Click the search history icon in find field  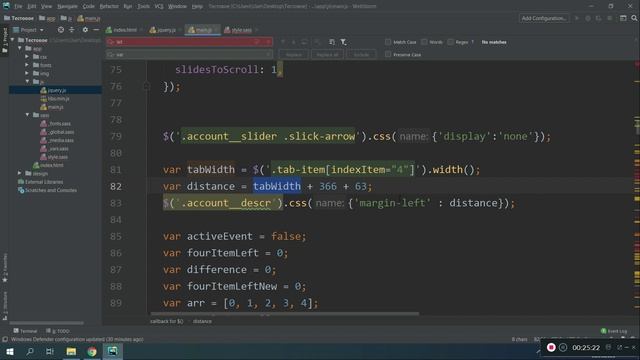click(111, 42)
